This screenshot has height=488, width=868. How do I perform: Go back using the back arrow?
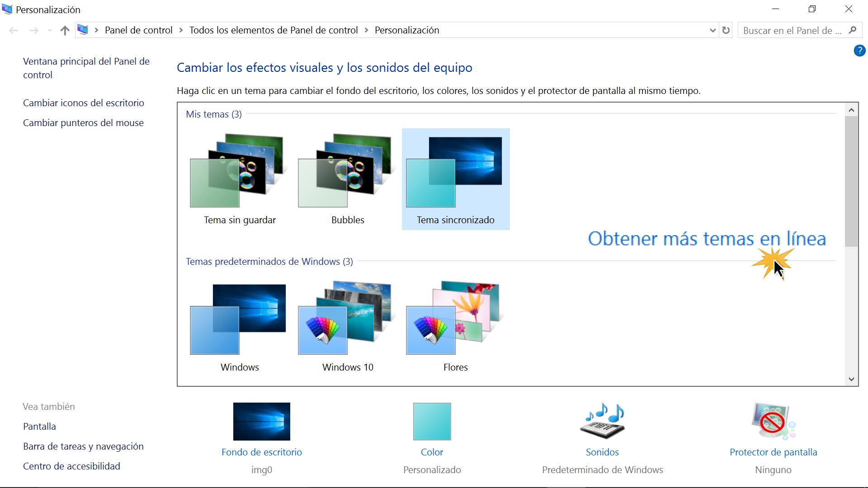[14, 30]
